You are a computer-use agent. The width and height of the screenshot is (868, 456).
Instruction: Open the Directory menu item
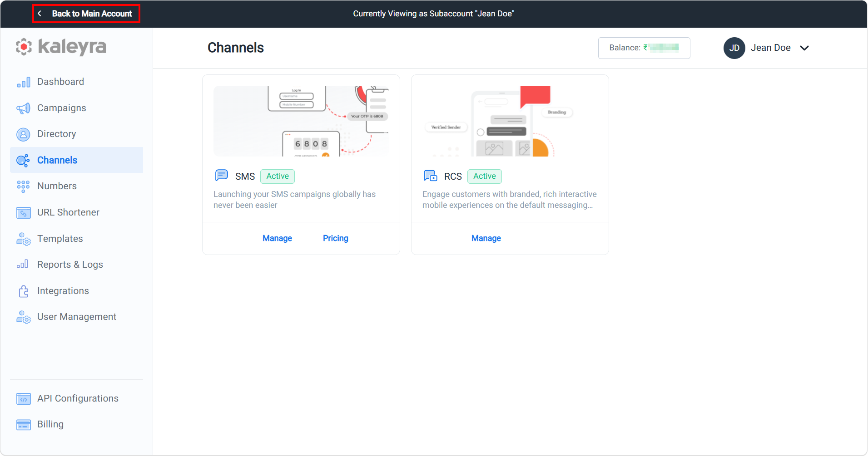coord(76,134)
